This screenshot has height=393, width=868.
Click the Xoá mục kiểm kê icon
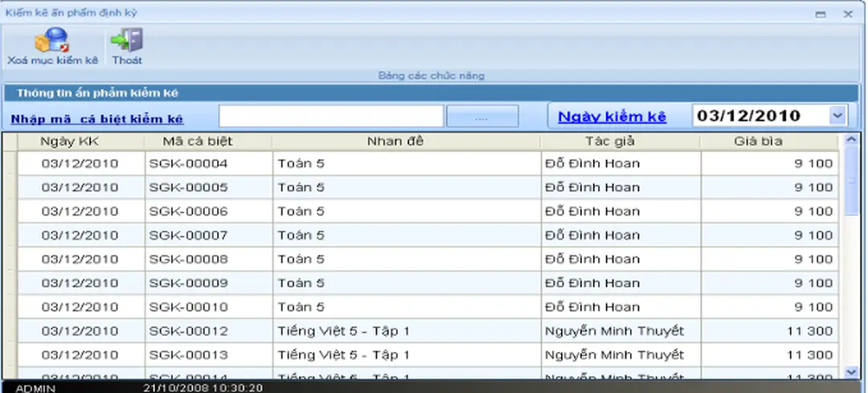tap(52, 40)
